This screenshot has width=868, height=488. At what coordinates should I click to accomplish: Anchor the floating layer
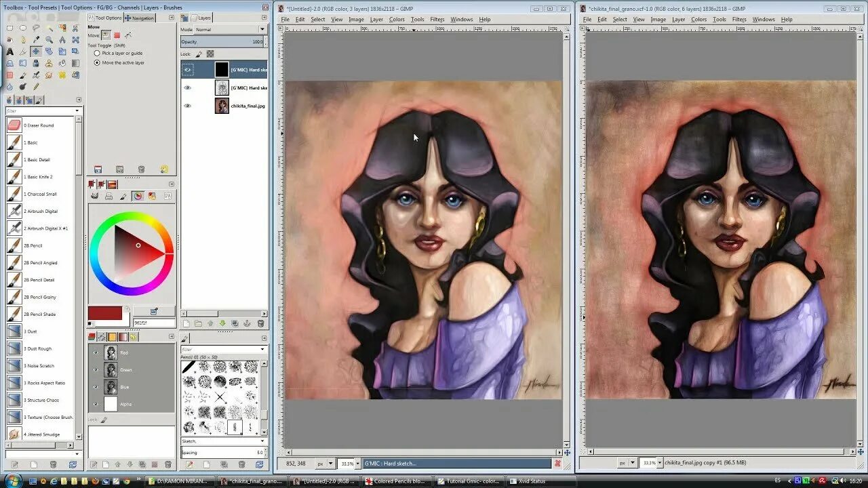point(247,323)
